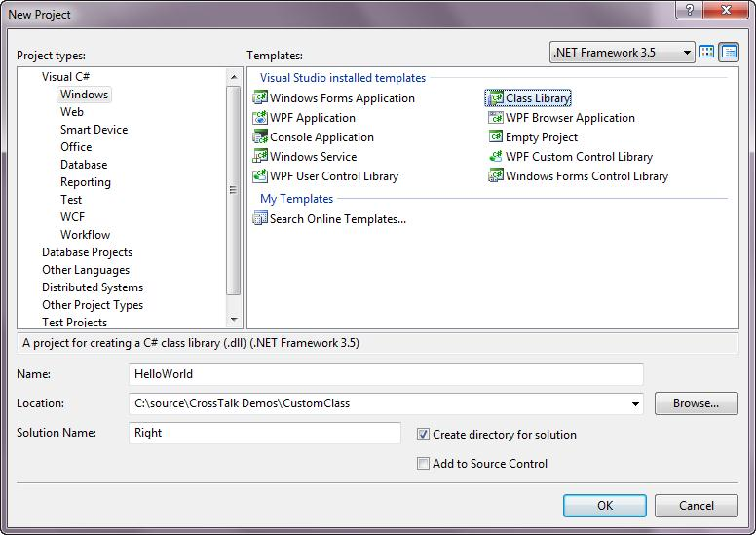The height and width of the screenshot is (535, 756).
Task: Select Office project type
Action: [76, 146]
